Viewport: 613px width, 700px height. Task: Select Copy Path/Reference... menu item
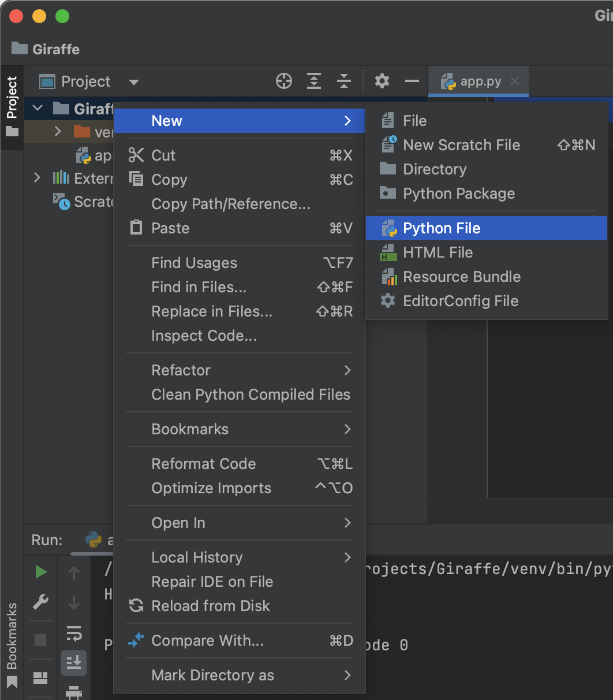240,204
